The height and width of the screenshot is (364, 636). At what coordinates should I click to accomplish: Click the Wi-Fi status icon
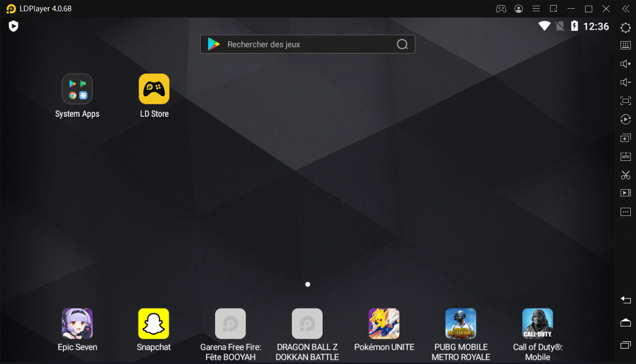point(544,26)
